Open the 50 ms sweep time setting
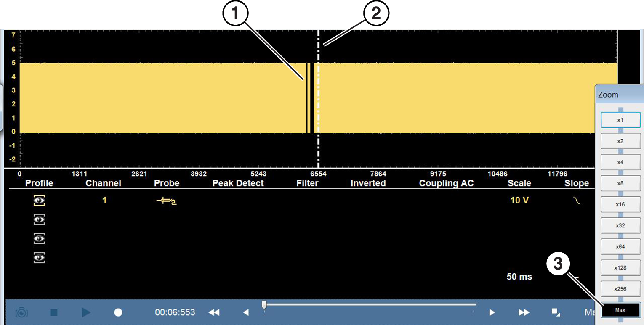 click(519, 277)
